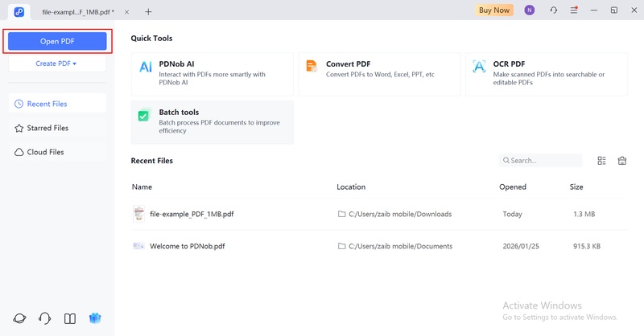
Task: Click the Open PDF button
Action: pyautogui.click(x=56, y=41)
